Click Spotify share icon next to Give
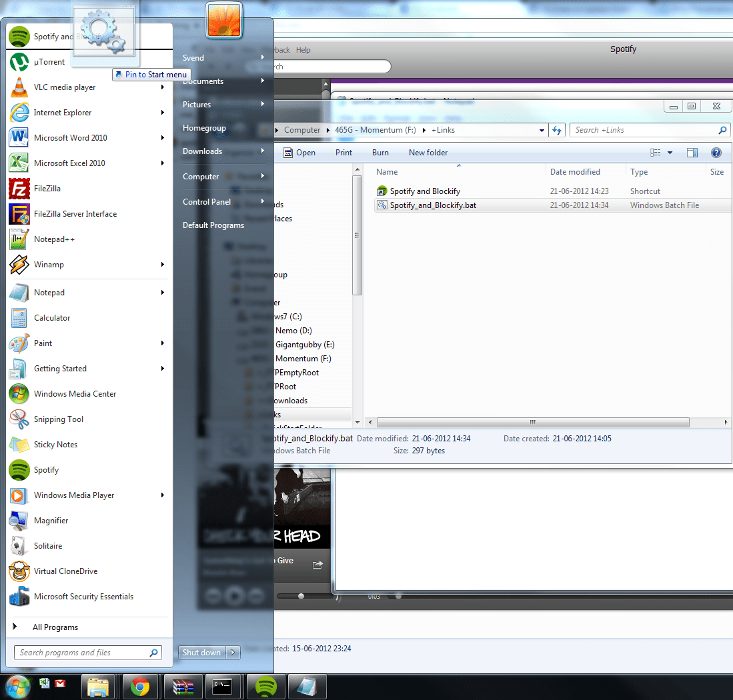 click(317, 565)
